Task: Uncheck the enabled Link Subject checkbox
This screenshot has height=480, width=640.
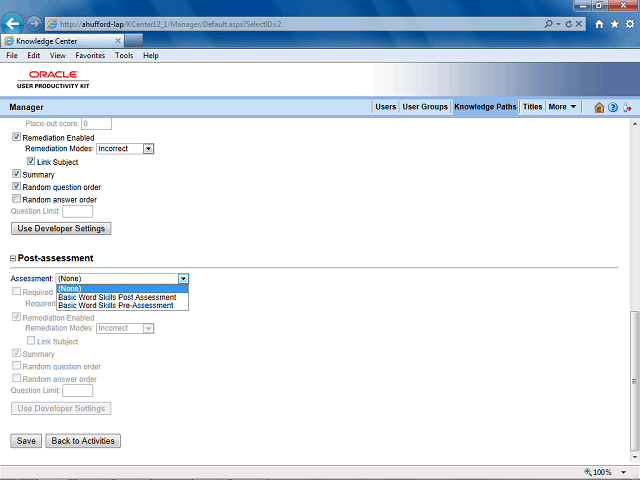Action: pos(31,161)
